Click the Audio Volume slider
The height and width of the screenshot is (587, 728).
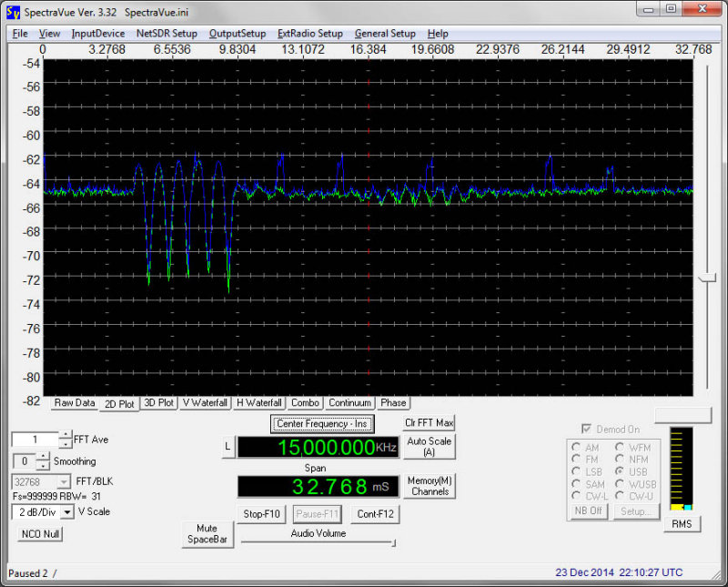[x=318, y=541]
